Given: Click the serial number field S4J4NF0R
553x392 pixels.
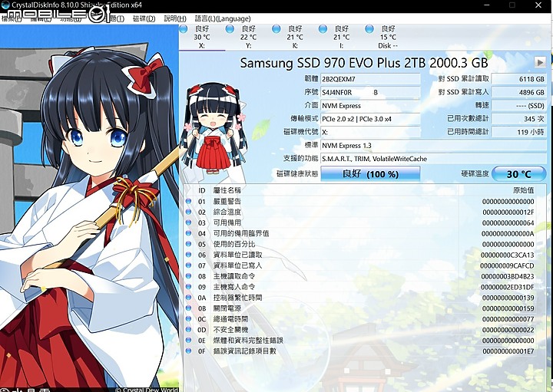Looking at the screenshot, I should [370, 92].
